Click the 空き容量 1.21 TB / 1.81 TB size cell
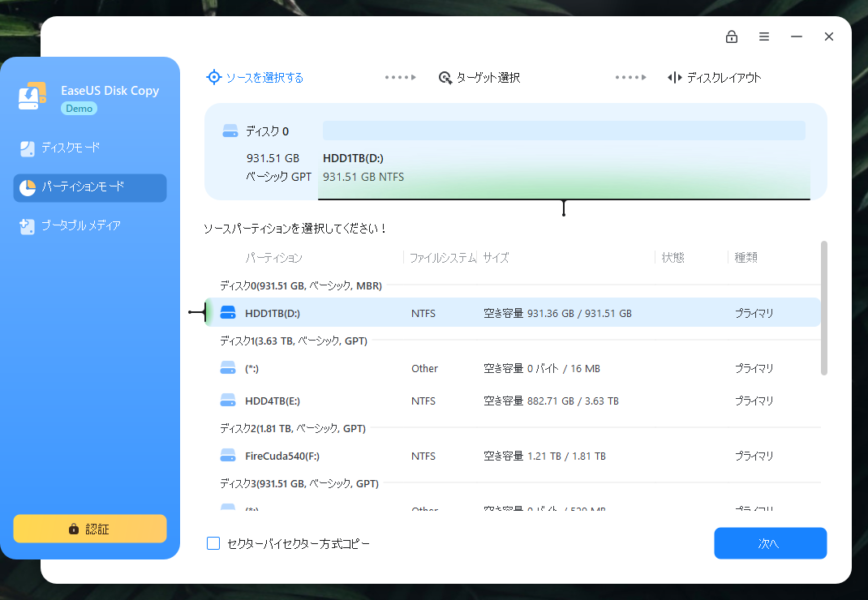Viewport: 868px width, 600px height. pos(544,456)
